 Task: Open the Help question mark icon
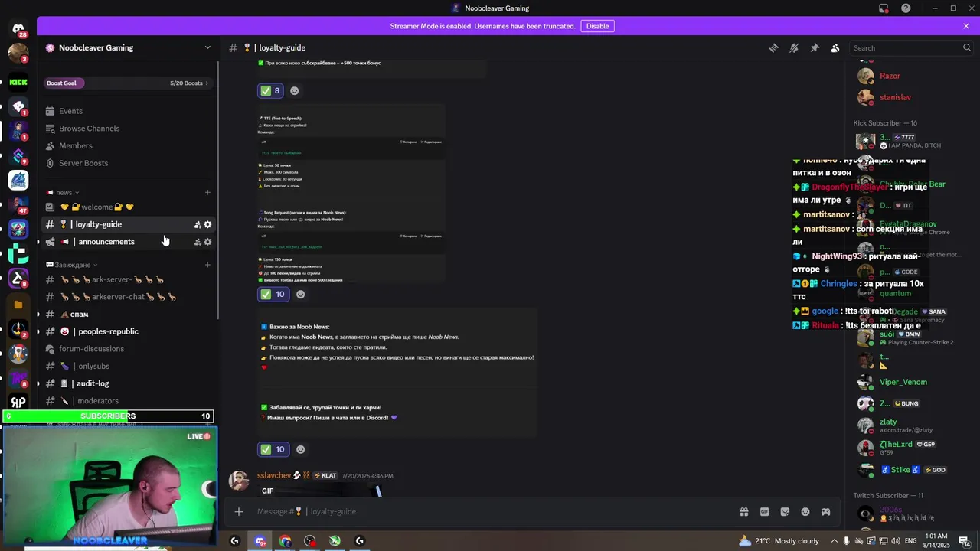point(906,8)
